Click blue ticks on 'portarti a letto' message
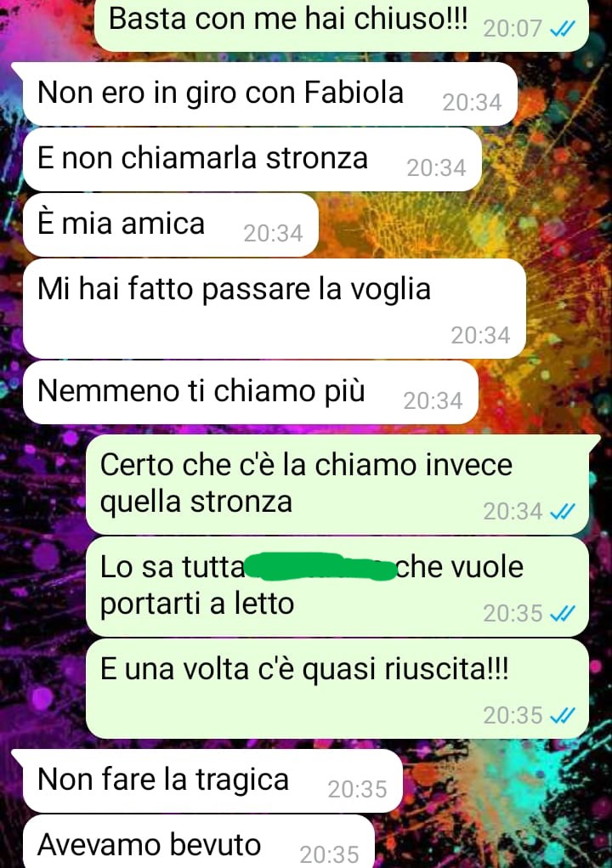Screen dimensions: 612x868 tap(562, 613)
